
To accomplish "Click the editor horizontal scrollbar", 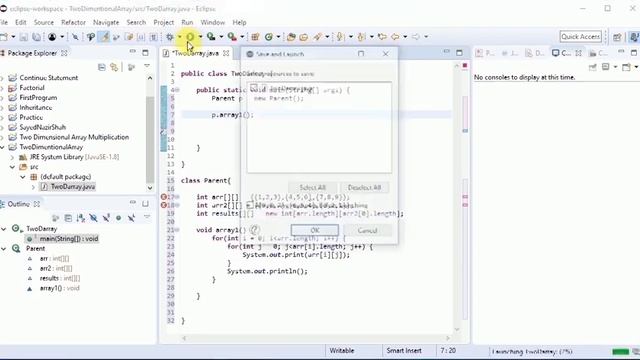I will point(316,338).
